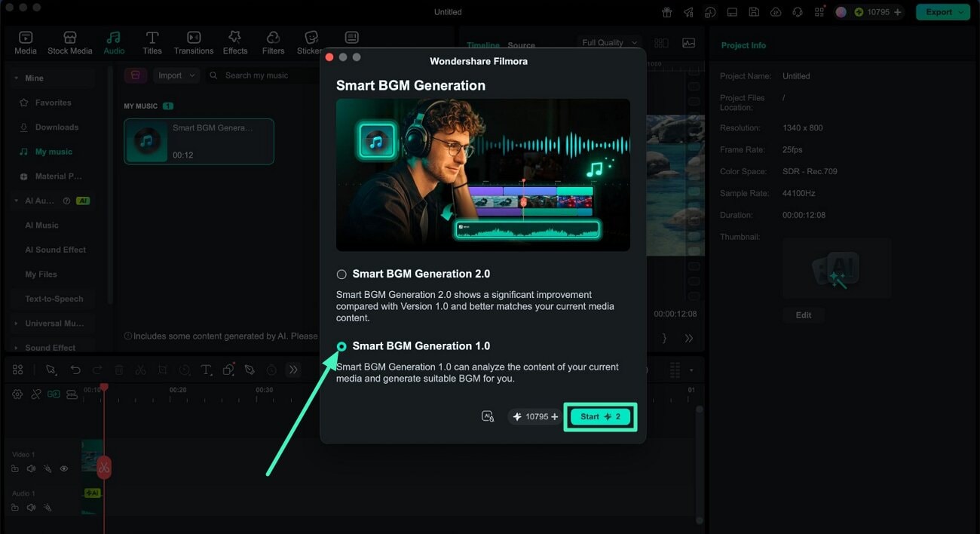Click the paper plane share icon
The width and height of the screenshot is (980, 534).
click(688, 12)
